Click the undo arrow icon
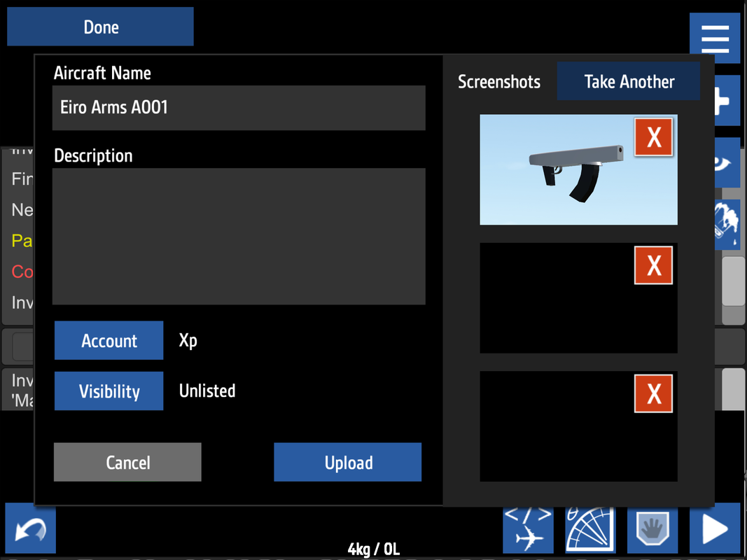 (31, 528)
